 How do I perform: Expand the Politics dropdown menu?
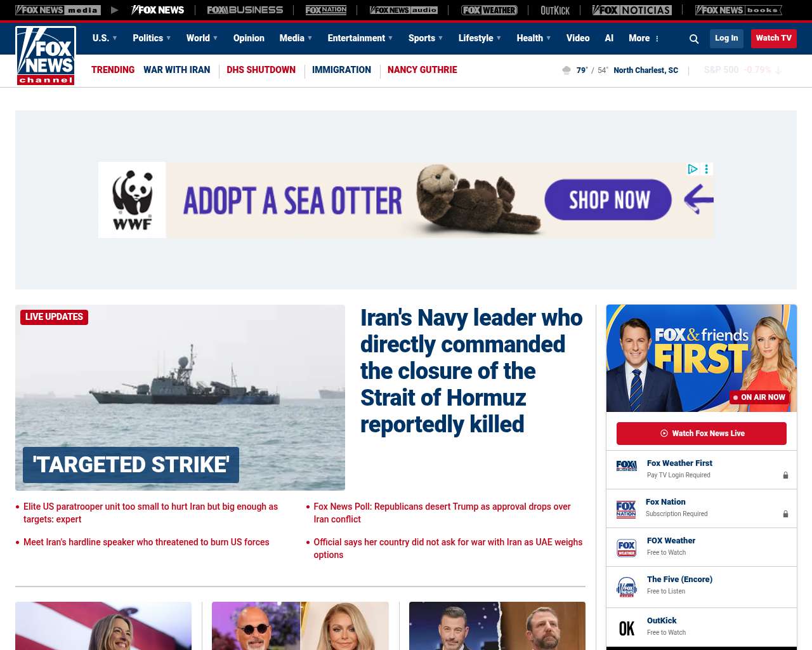(x=152, y=38)
